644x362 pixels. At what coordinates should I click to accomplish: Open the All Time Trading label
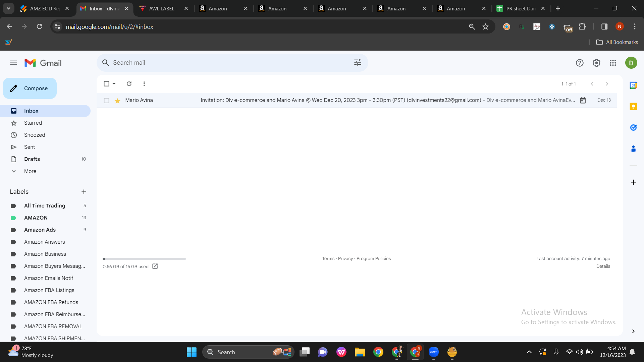[45, 206]
